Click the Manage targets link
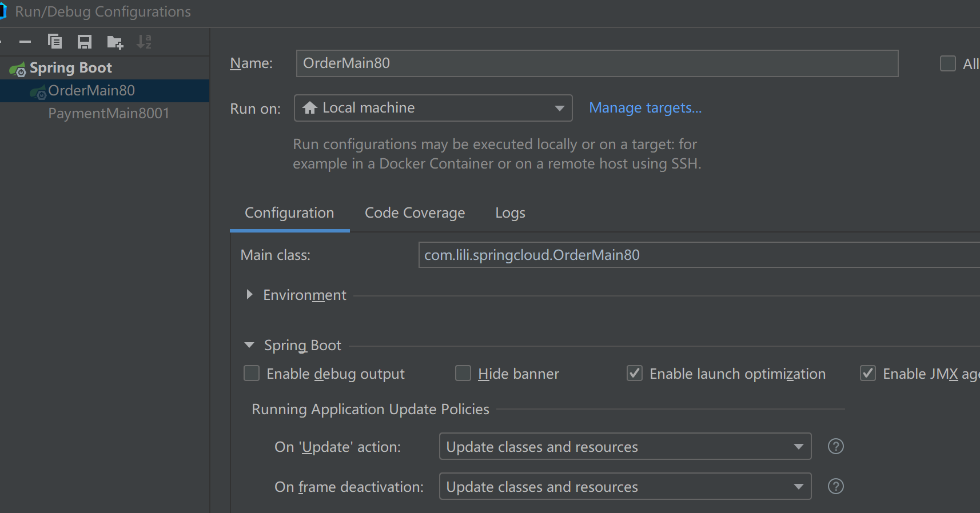 pyautogui.click(x=645, y=108)
